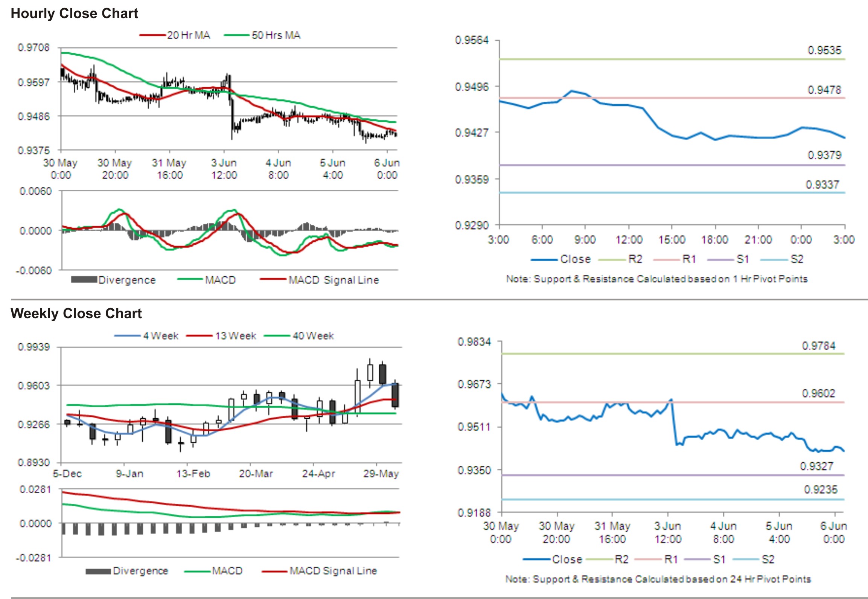This screenshot has height=599, width=868.
Task: Click the 0.9602 R1 value label
Action: 819,393
